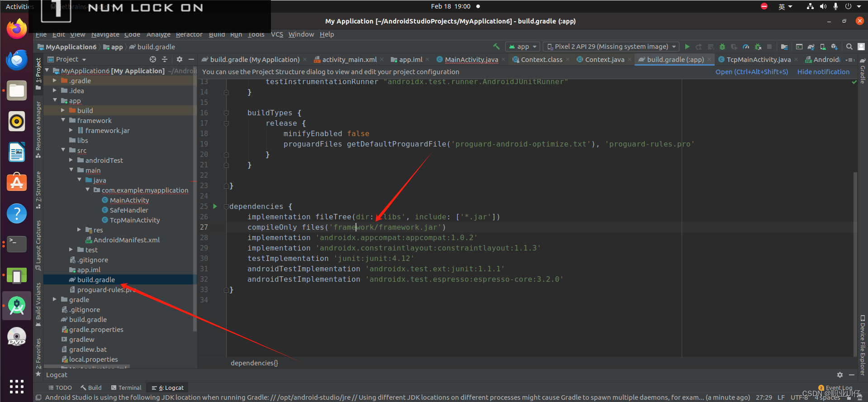Collapse all in Project panel
This screenshot has width=868, height=402.
[165, 59]
